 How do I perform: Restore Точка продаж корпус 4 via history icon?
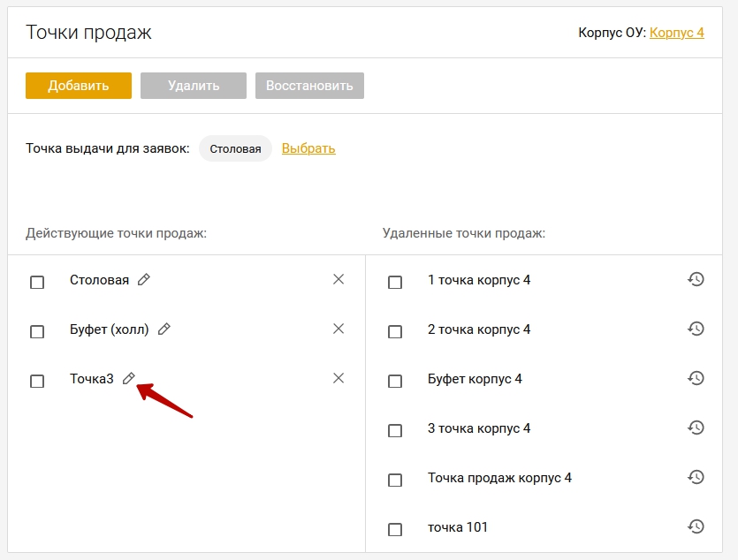click(x=696, y=477)
